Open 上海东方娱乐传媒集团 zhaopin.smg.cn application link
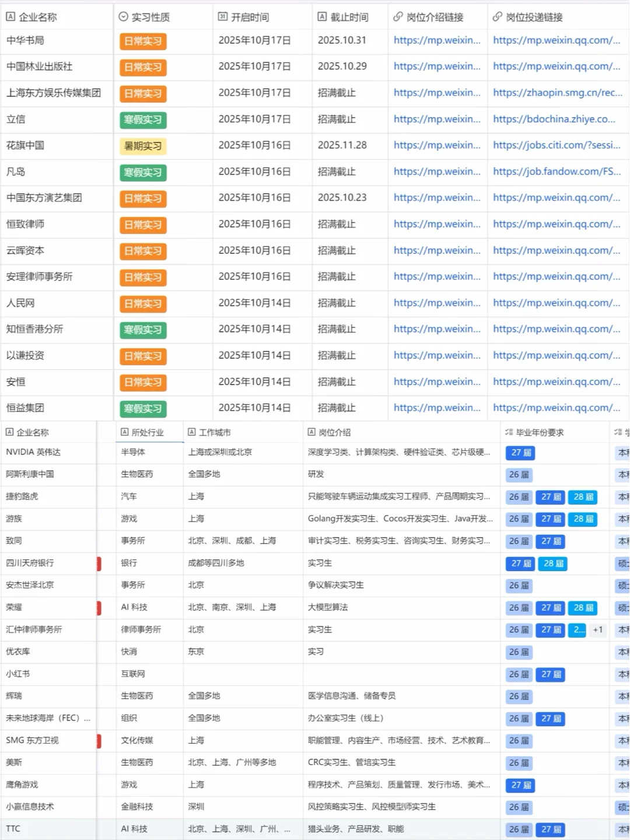The image size is (630, 840). [558, 93]
